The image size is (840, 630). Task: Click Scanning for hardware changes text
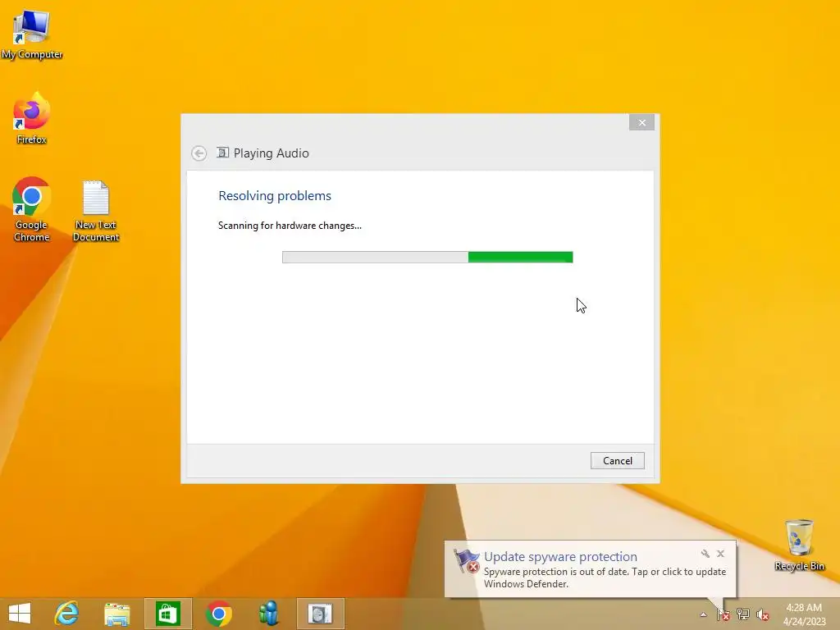(x=290, y=226)
